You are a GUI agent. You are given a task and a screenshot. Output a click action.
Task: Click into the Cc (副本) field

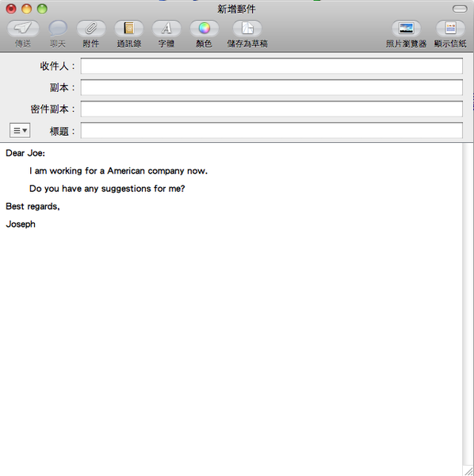[x=271, y=87]
